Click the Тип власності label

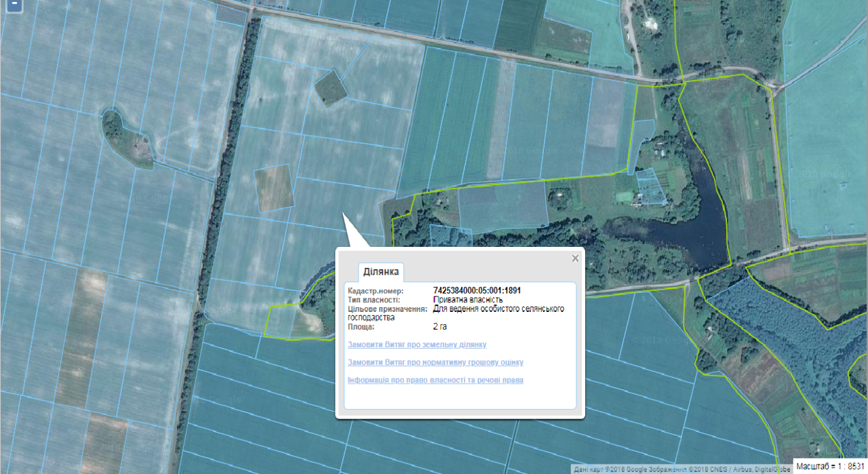[x=374, y=300]
